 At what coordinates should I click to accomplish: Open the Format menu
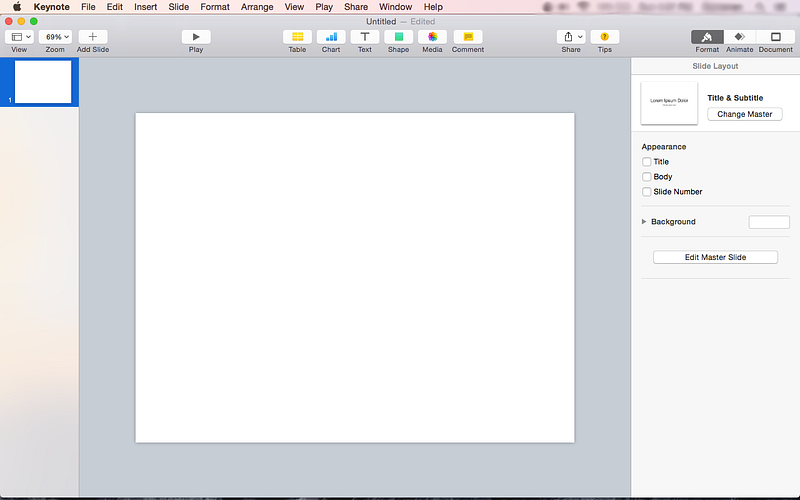(x=215, y=7)
